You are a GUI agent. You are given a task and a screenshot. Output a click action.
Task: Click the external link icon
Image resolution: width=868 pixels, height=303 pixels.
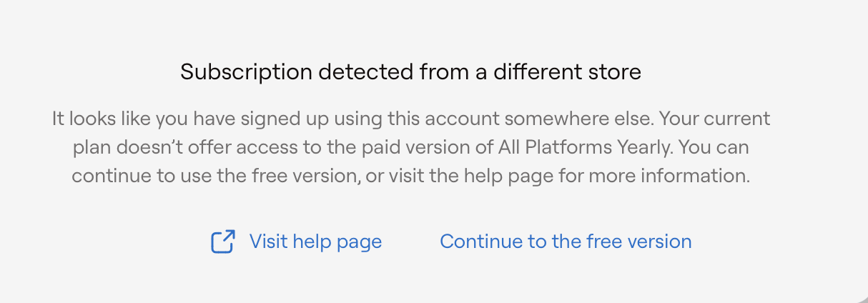[223, 242]
